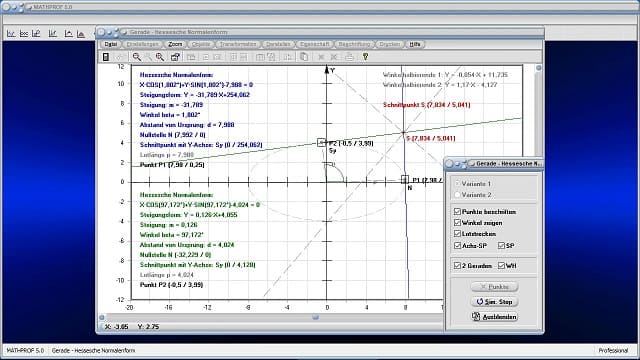Open the Eigenschaft menu

click(314, 44)
